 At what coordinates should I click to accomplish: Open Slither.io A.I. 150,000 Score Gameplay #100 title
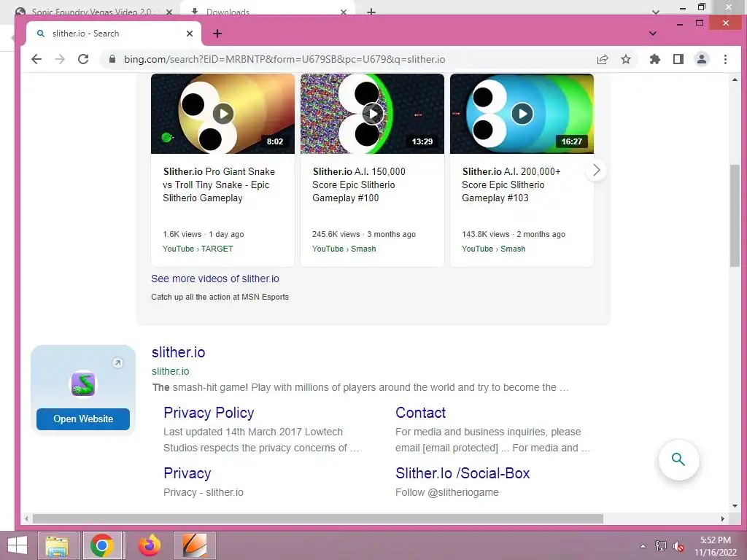359,184
